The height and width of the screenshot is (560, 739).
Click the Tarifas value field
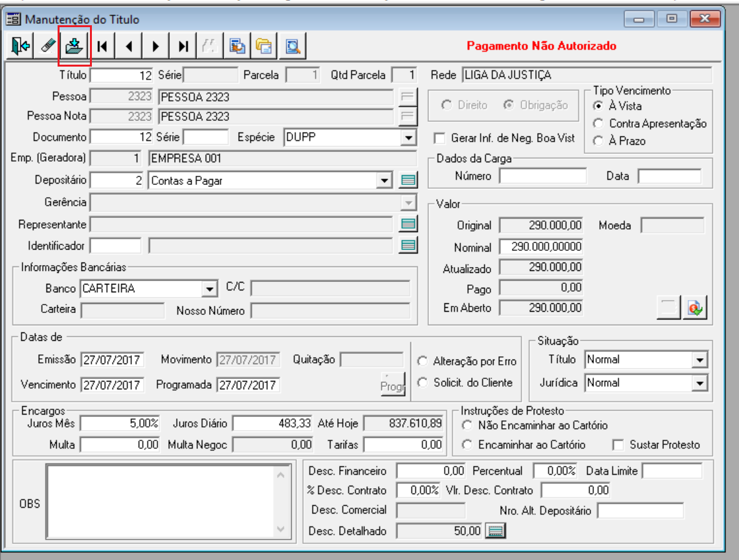point(403,445)
